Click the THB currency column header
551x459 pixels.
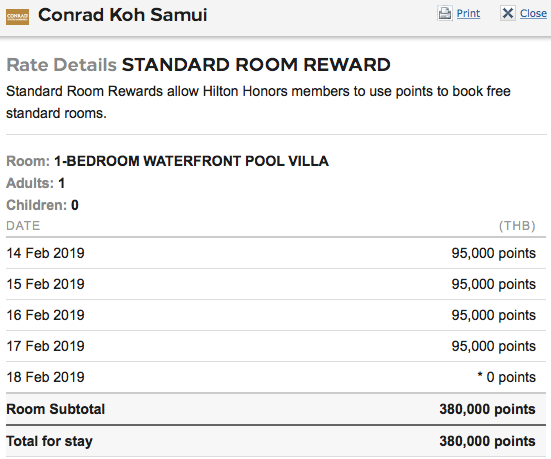517,226
